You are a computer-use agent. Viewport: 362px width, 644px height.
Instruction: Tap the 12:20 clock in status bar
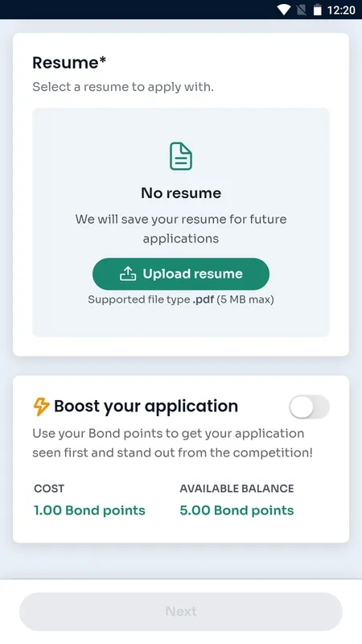341,10
